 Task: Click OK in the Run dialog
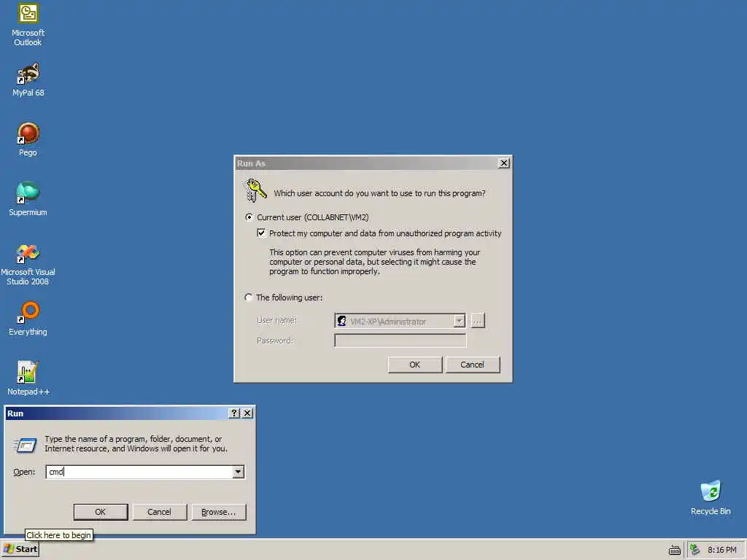click(101, 512)
